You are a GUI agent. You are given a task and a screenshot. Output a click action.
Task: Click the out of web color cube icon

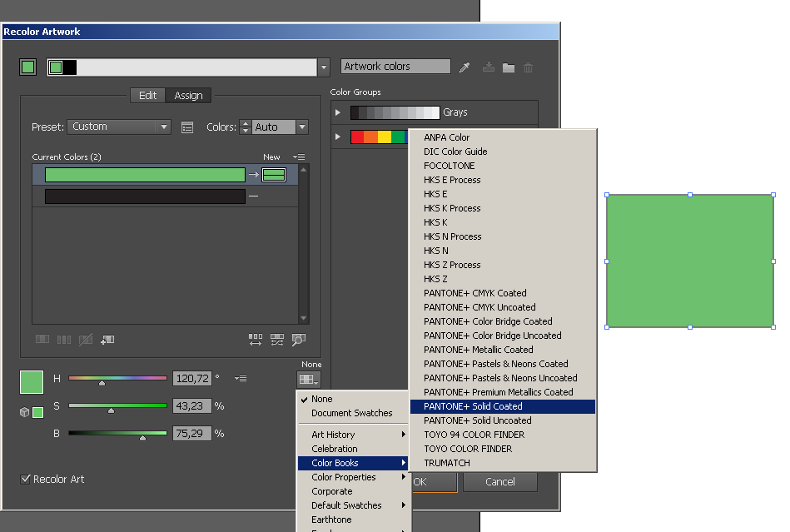click(24, 412)
